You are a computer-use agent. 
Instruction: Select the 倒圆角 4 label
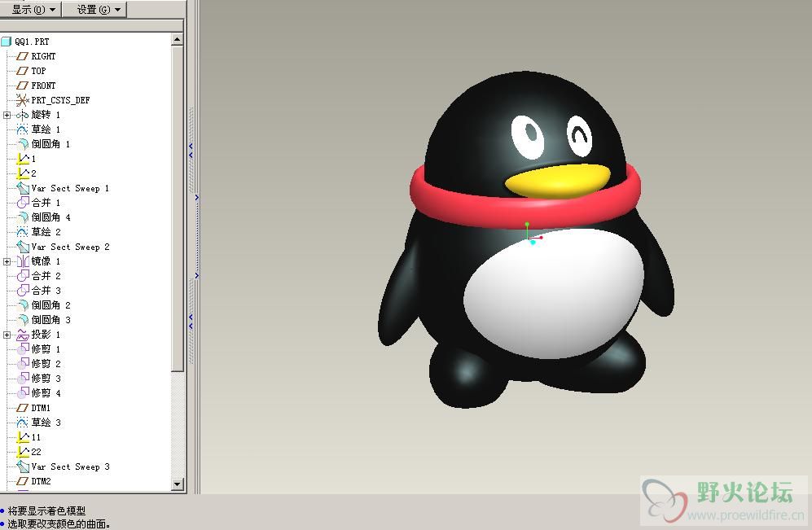point(50,217)
